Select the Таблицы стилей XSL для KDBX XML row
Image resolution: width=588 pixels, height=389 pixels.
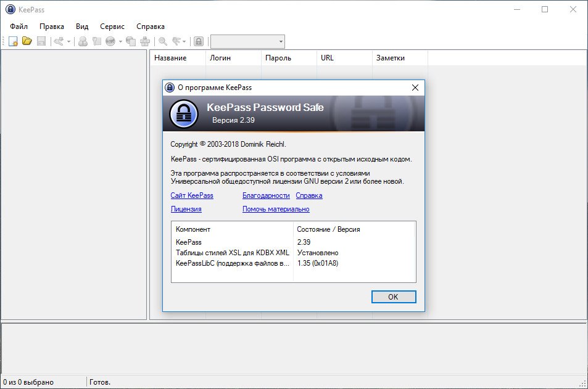pos(293,253)
